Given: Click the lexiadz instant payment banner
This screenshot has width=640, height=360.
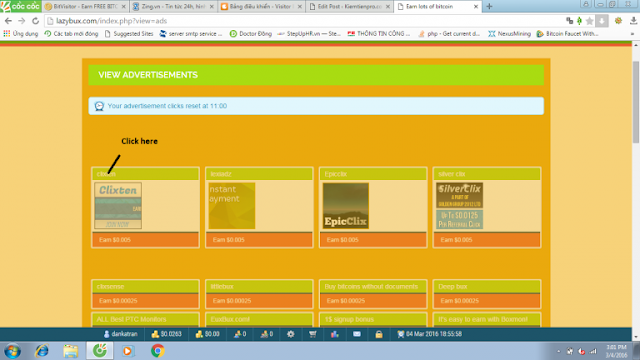Looking at the screenshot, I should tap(232, 205).
